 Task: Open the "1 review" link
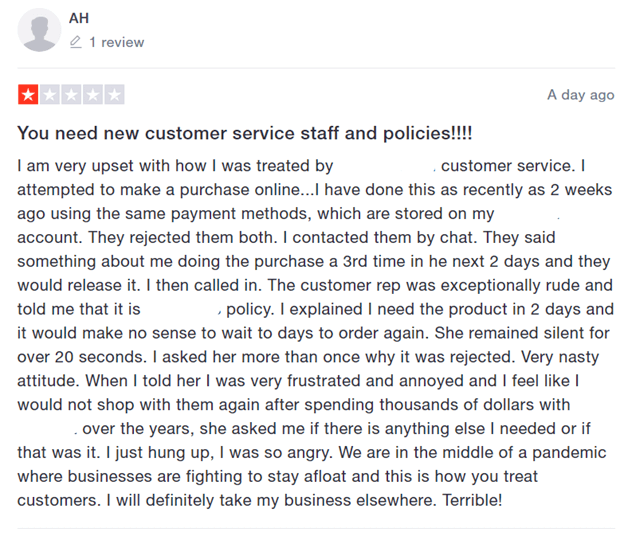(x=116, y=43)
